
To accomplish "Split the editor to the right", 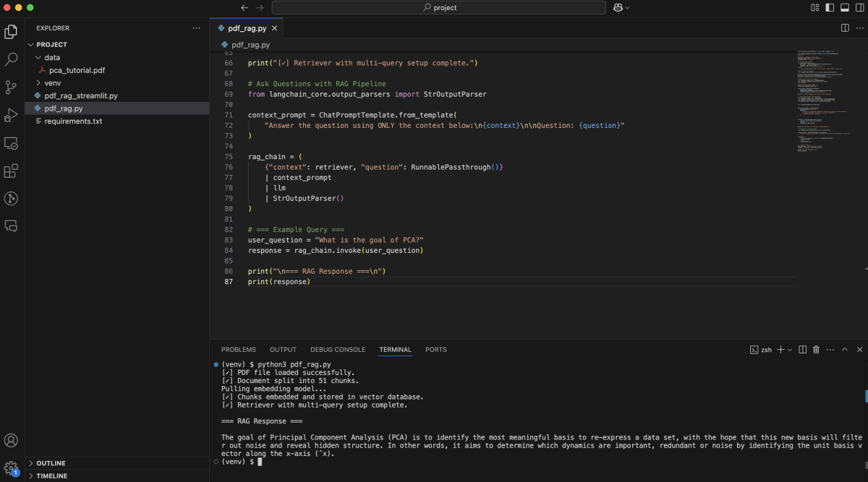I will coord(845,27).
